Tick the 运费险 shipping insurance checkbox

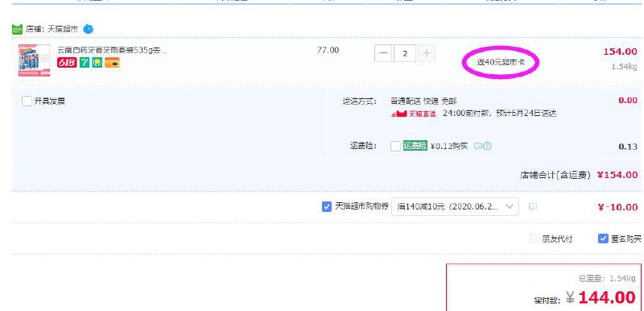click(395, 147)
